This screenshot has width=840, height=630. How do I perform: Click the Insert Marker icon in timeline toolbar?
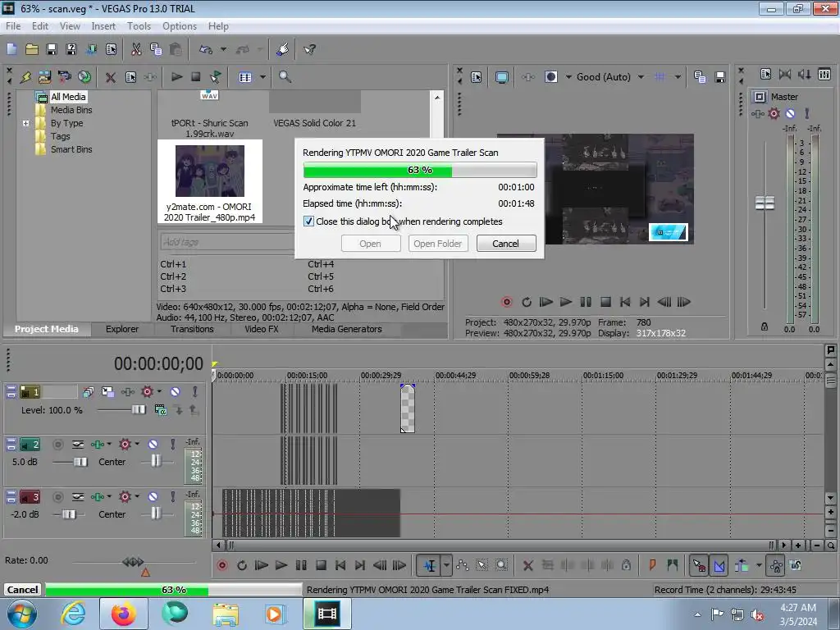pyautogui.click(x=652, y=565)
